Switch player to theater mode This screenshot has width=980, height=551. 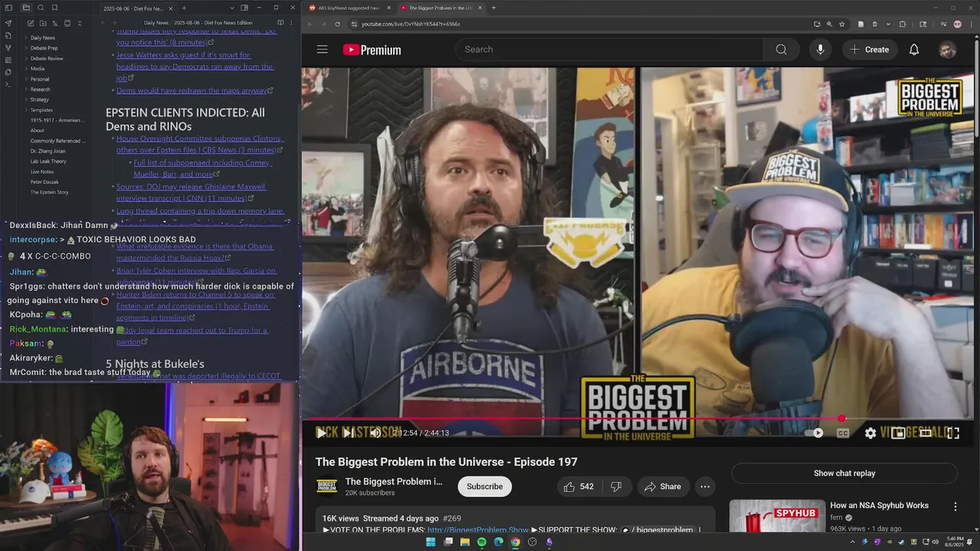pyautogui.click(x=926, y=433)
